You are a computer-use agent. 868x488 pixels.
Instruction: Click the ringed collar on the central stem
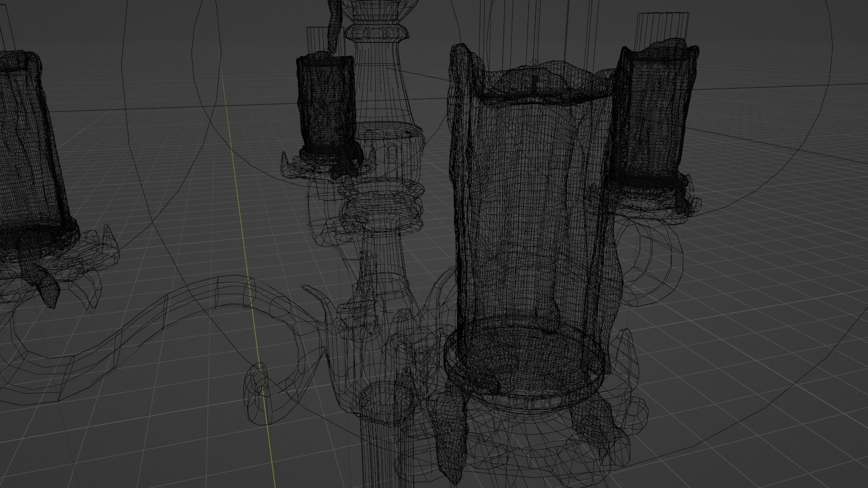pyautogui.click(x=382, y=208)
